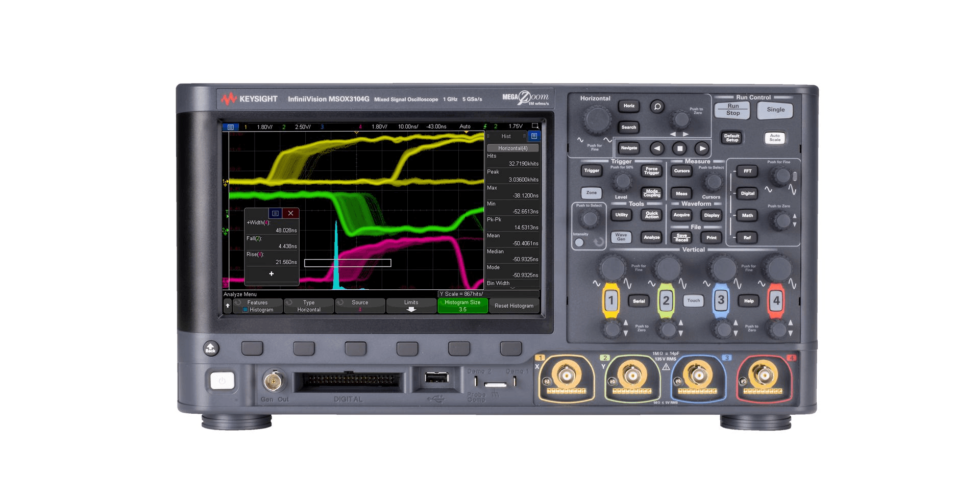The width and height of the screenshot is (980, 502).
Task: Close the measurements popup with its X icon
Action: (290, 213)
